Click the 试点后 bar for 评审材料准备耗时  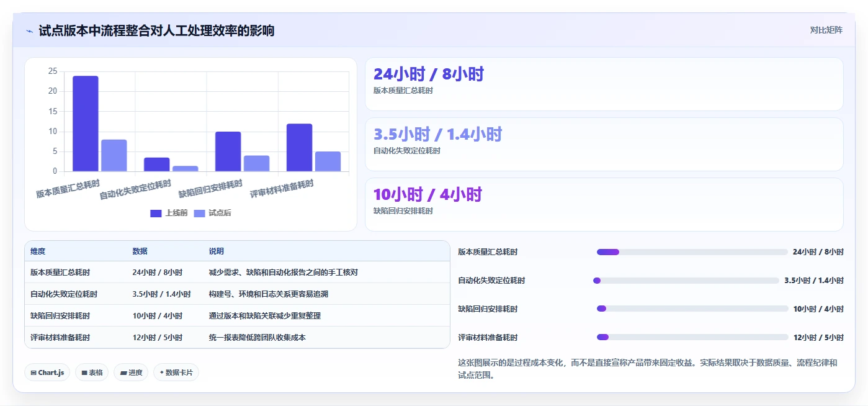328,161
